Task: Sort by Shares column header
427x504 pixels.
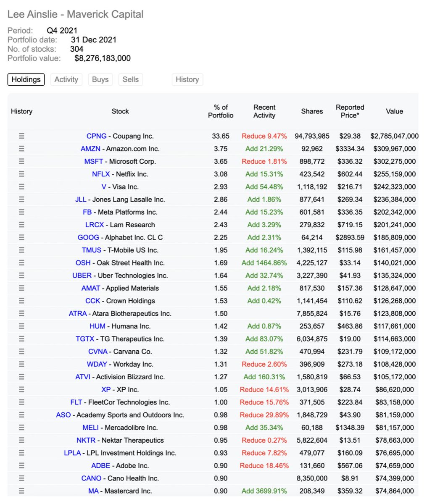Action: point(312,111)
